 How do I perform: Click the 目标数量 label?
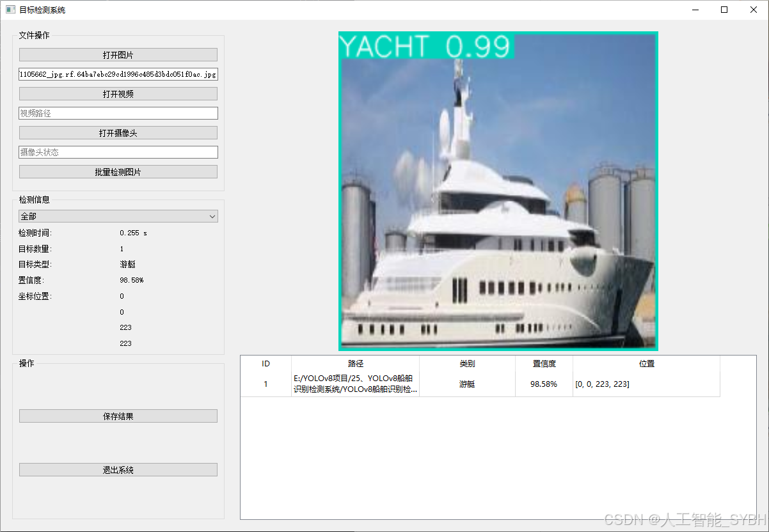tap(35, 249)
